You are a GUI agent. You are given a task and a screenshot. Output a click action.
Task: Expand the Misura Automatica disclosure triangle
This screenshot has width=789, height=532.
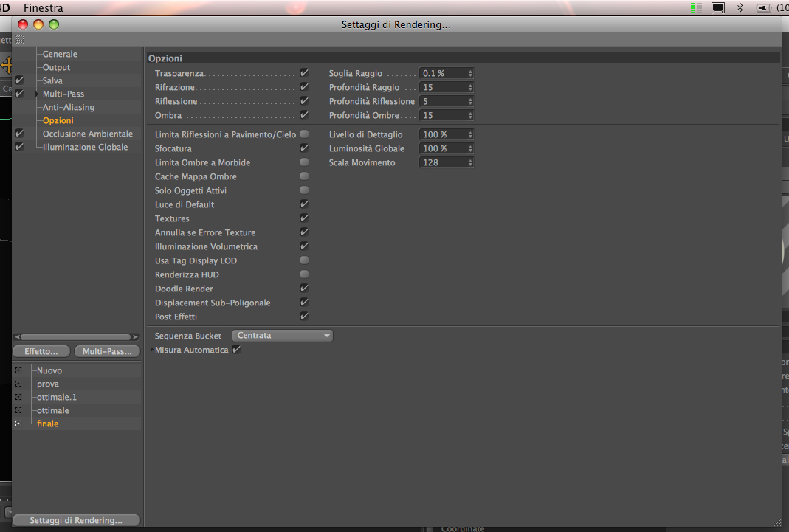coord(152,350)
